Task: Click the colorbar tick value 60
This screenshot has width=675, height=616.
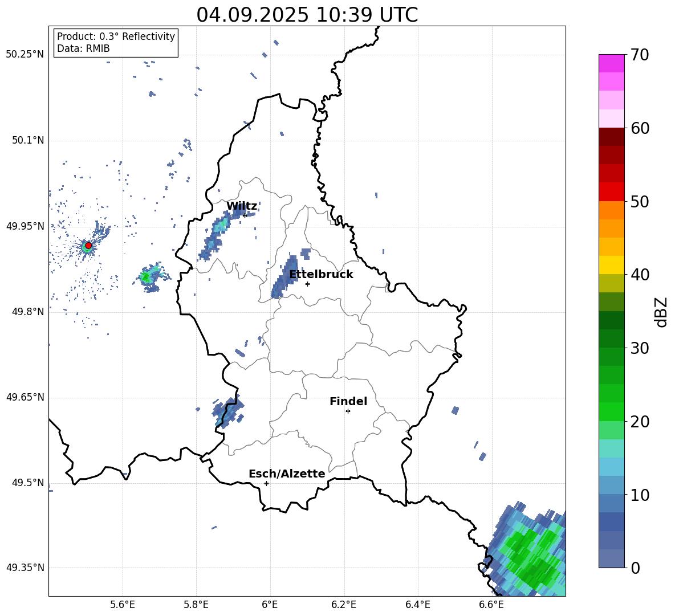Action: pos(640,128)
